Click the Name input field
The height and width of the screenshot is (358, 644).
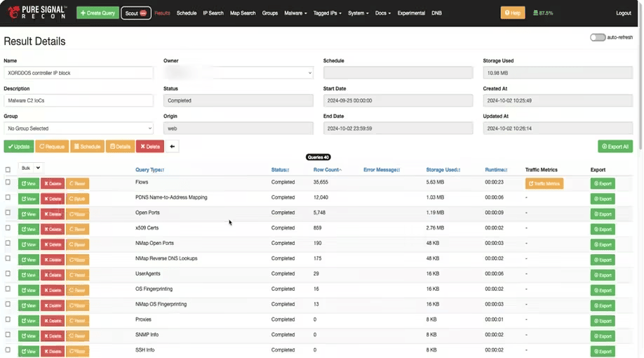(x=79, y=73)
